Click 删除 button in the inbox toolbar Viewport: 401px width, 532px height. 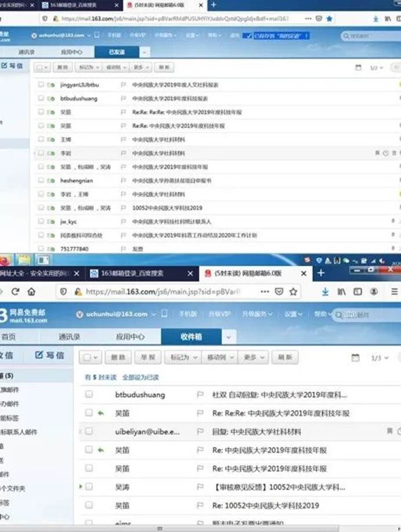(x=118, y=357)
